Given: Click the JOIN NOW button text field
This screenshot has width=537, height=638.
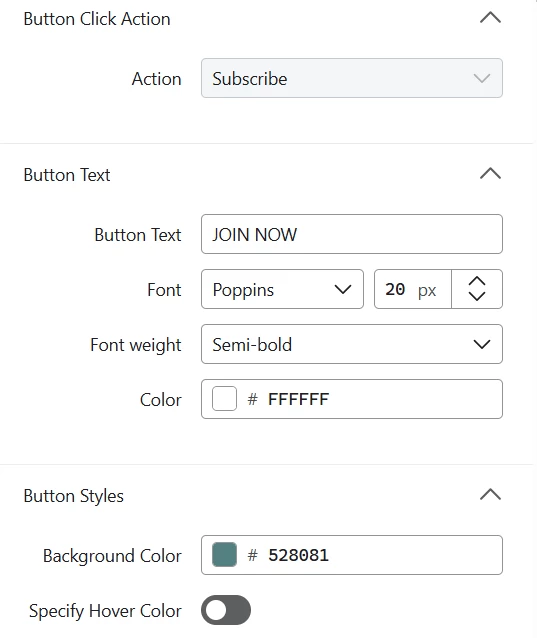Looking at the screenshot, I should [352, 234].
